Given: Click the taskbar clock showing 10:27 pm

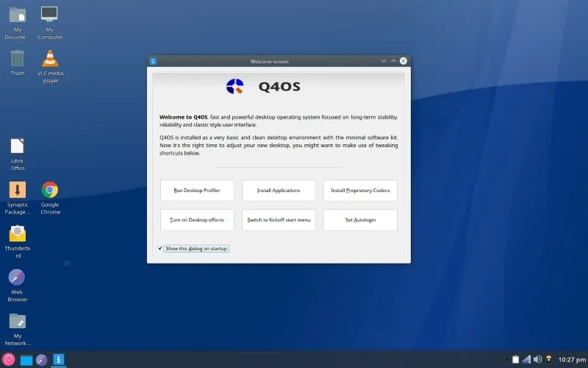Looking at the screenshot, I should click(x=570, y=359).
